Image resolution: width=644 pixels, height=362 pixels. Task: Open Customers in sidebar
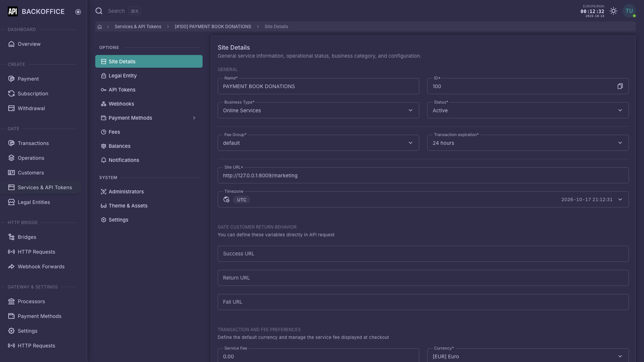41,173
